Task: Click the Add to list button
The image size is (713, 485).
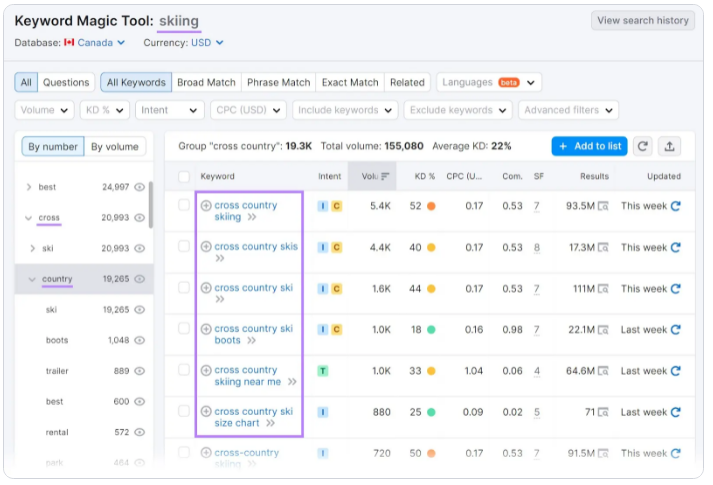Action: (x=589, y=146)
